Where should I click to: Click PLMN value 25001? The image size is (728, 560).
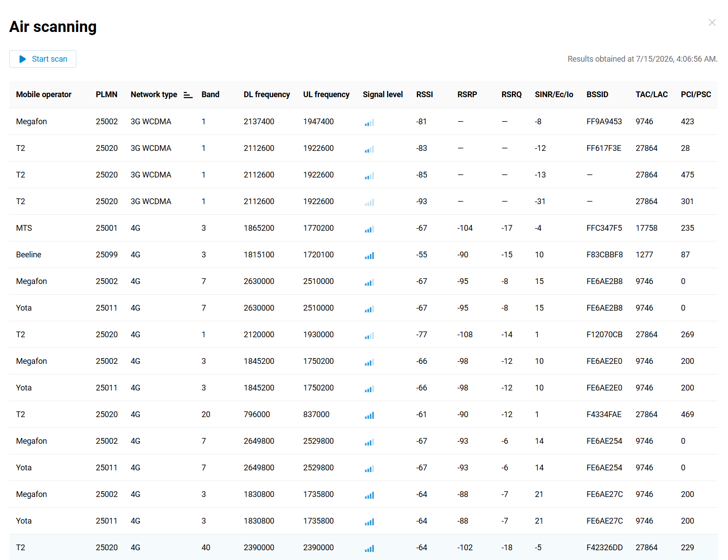[x=107, y=228]
